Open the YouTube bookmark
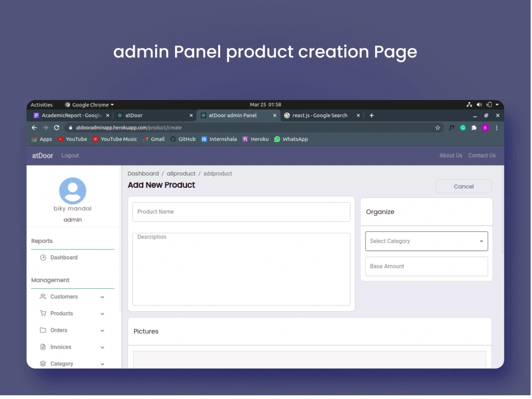 coord(72,139)
